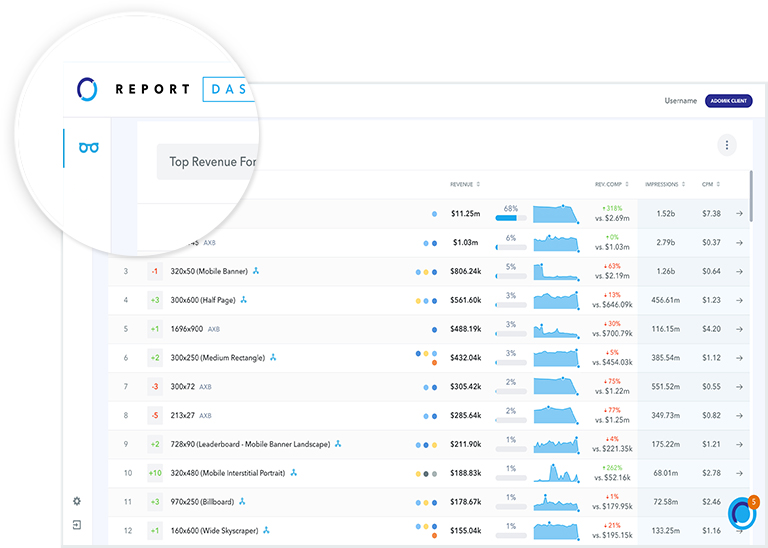Open the Top Revenue For selector
The height and width of the screenshot is (548, 768).
tap(212, 161)
